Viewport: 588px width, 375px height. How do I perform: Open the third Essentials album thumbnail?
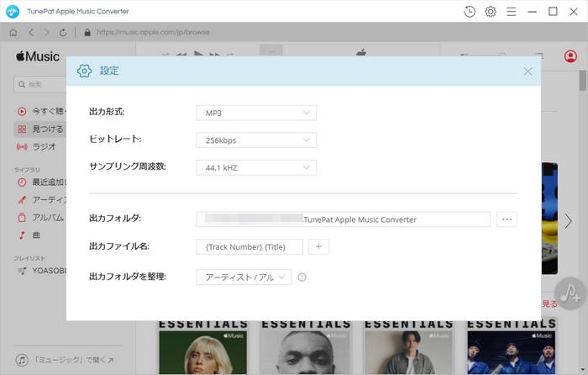pyautogui.click(x=409, y=347)
